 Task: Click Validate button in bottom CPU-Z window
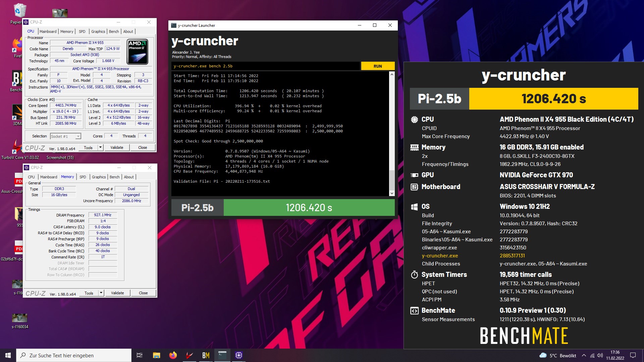pos(117,293)
